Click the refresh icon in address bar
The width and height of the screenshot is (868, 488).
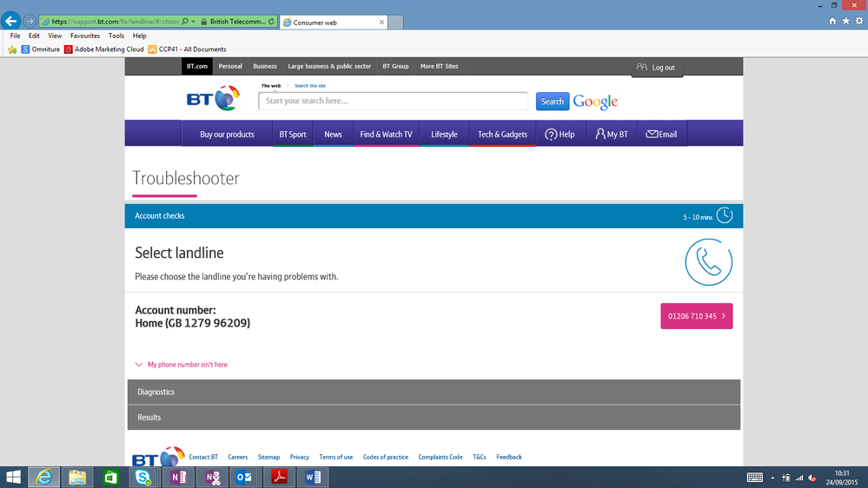tap(271, 22)
